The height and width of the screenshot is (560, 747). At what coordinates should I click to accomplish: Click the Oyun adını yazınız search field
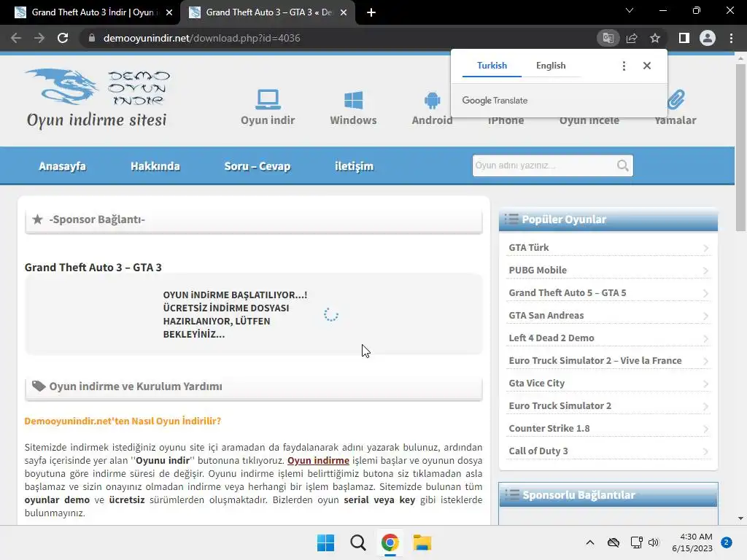[544, 166]
